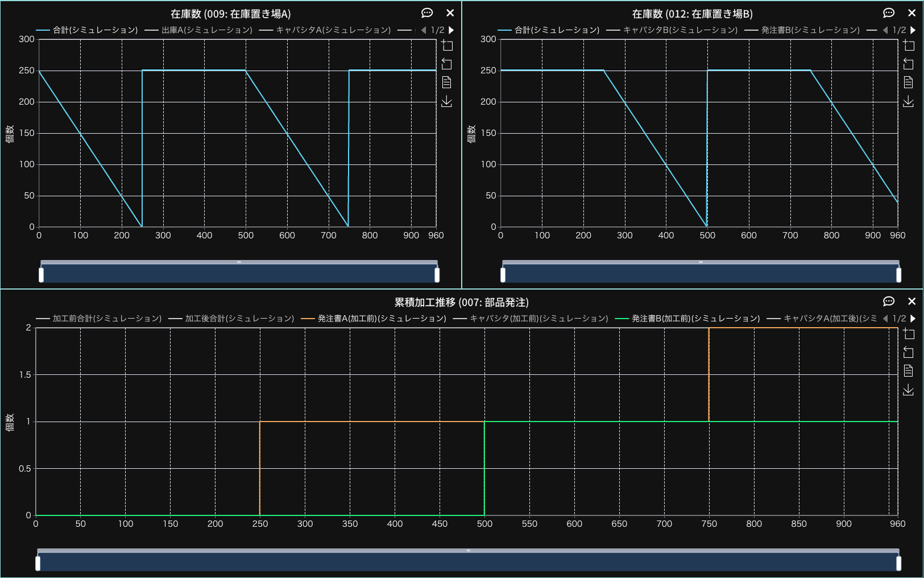
Task: Toggle 発注書A(加工前)(シミュレーション) orange series
Action: coord(374,319)
